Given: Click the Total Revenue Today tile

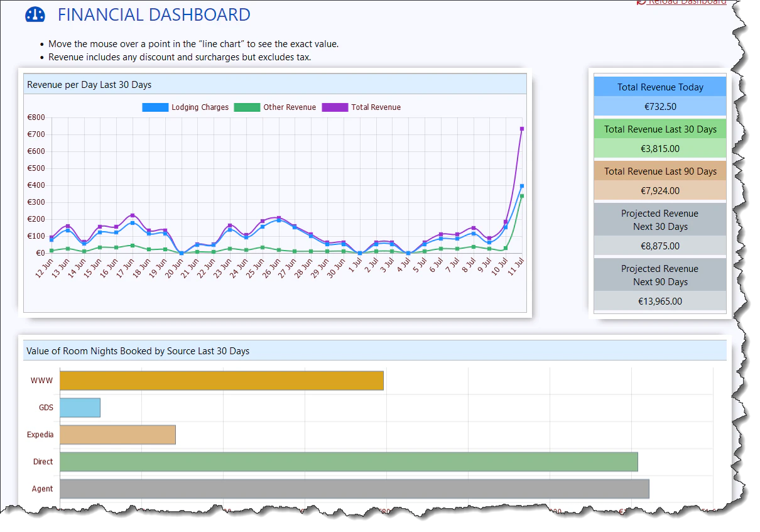Looking at the screenshot, I should [660, 87].
